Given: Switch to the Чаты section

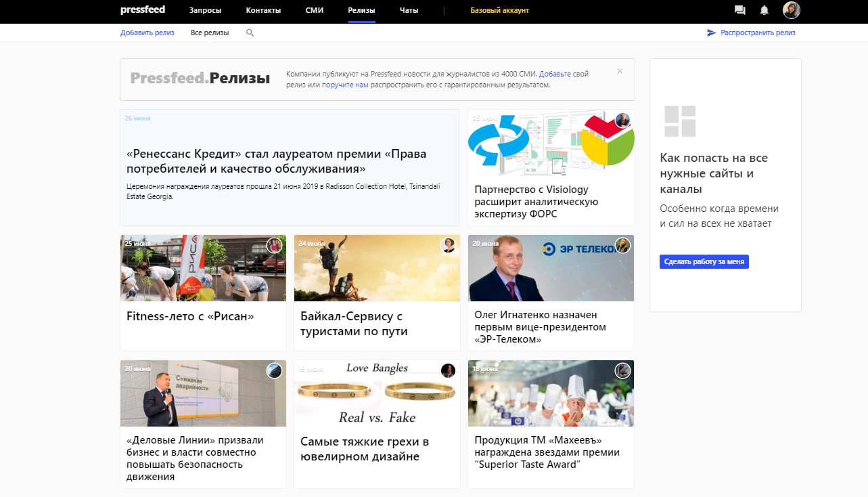Looking at the screenshot, I should coord(409,10).
